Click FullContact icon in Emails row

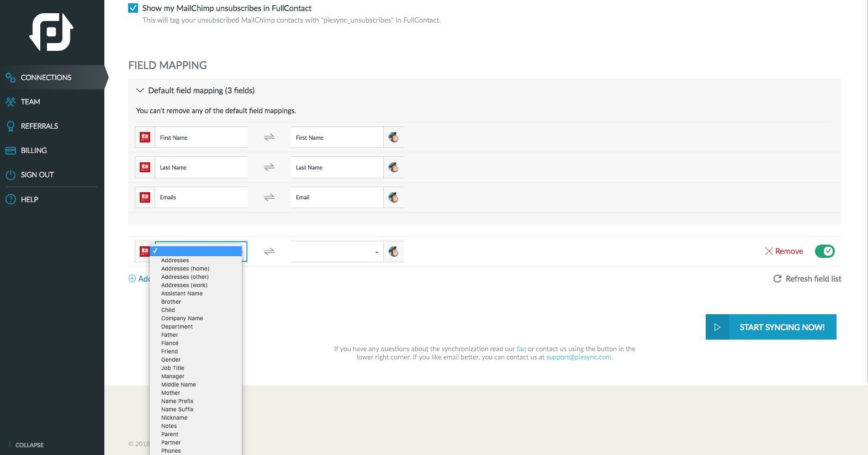coord(145,197)
